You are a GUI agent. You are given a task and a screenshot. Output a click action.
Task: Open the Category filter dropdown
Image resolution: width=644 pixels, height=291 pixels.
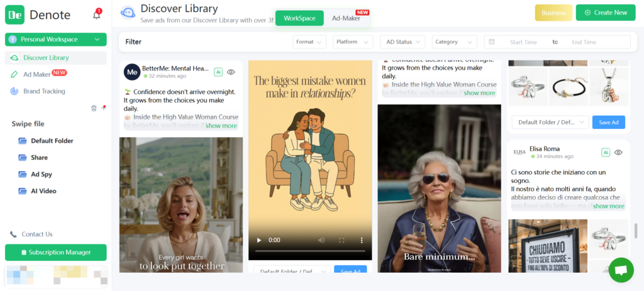tap(454, 42)
